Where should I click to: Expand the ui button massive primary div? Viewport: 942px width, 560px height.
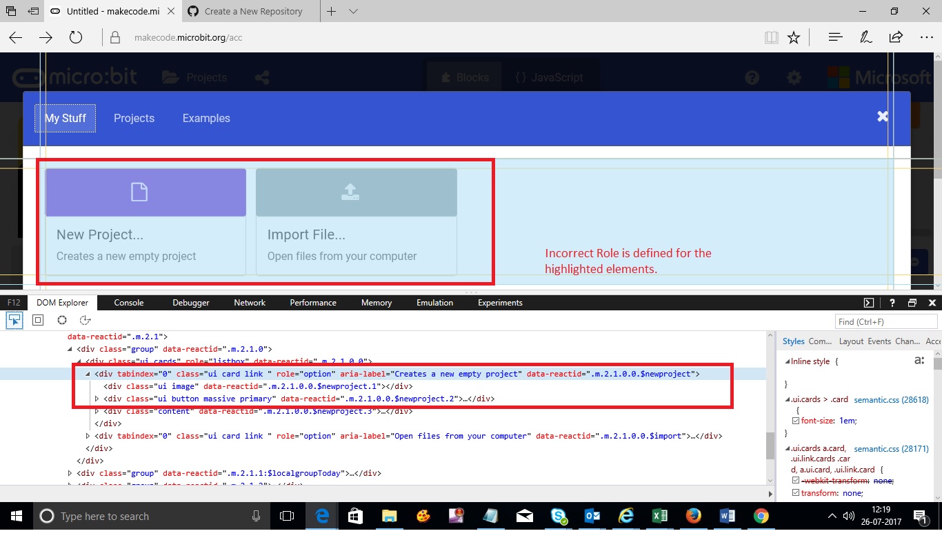(97, 399)
